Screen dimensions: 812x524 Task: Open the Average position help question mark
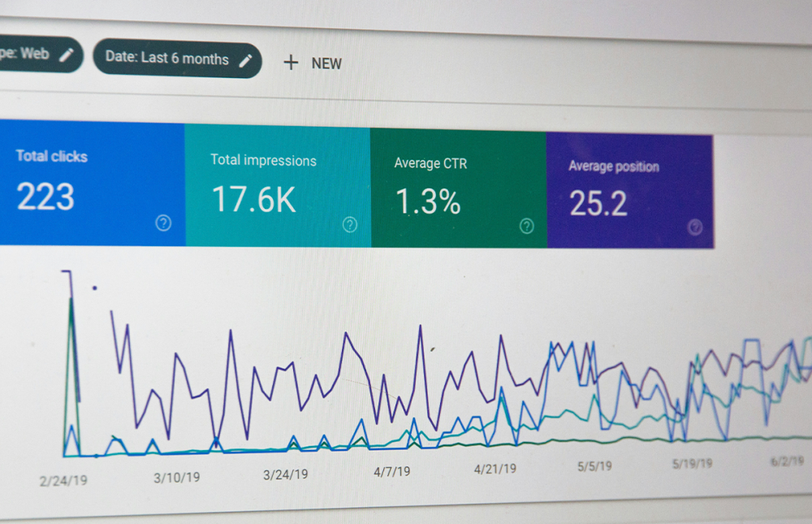pos(695,227)
